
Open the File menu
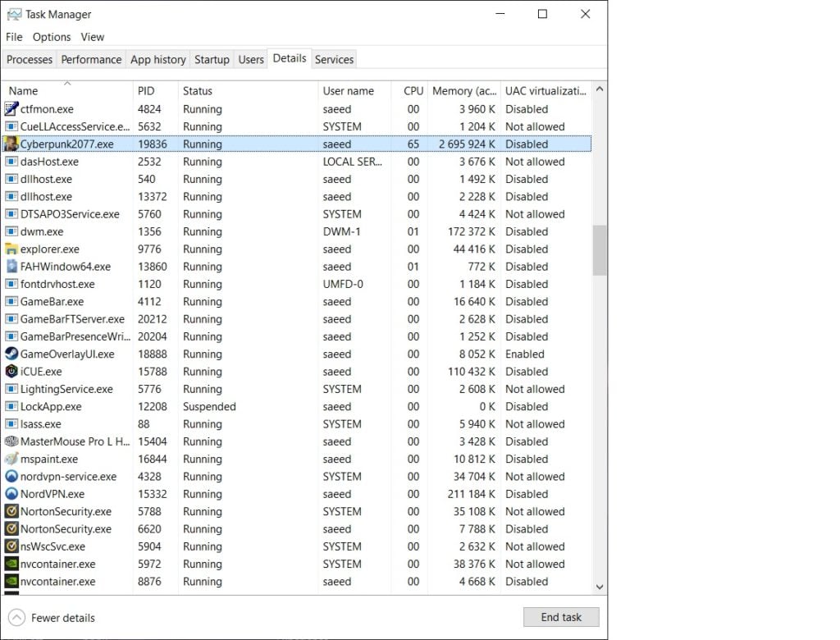[13, 37]
